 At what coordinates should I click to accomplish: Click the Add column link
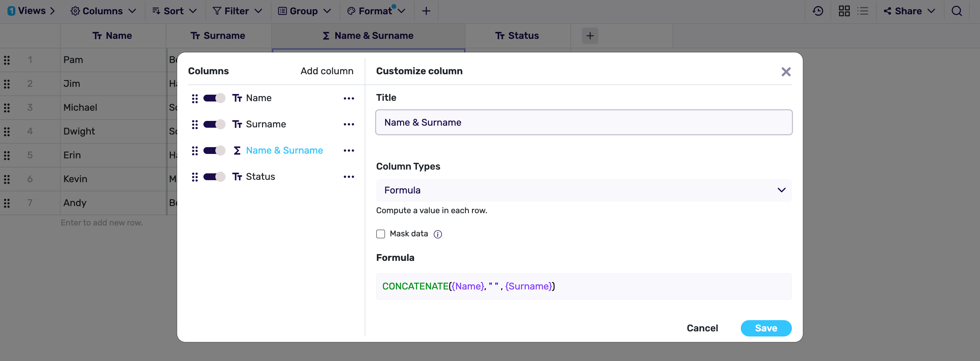coord(327,71)
